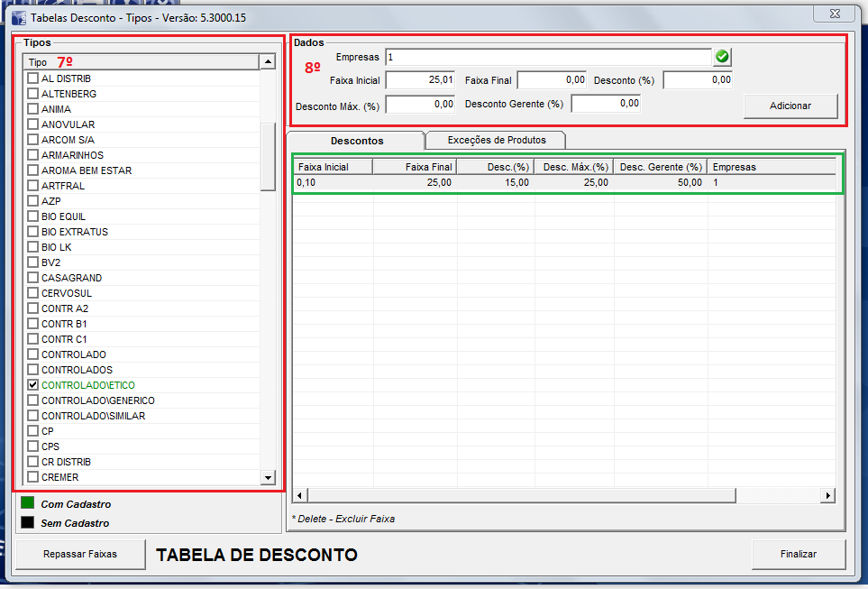Switch to Exceções de Produtos tab
The height and width of the screenshot is (589, 868).
(x=496, y=140)
